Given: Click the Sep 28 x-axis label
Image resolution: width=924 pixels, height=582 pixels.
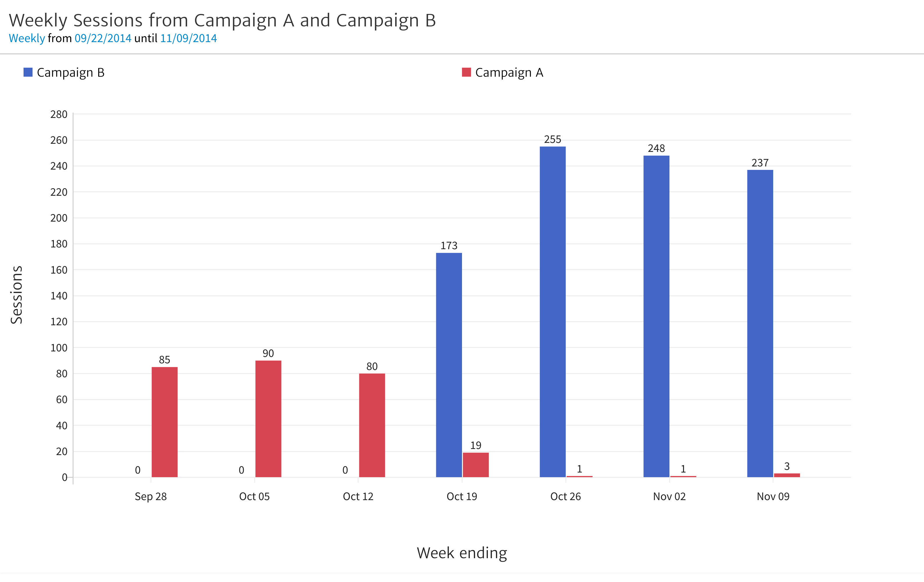Looking at the screenshot, I should (x=151, y=496).
